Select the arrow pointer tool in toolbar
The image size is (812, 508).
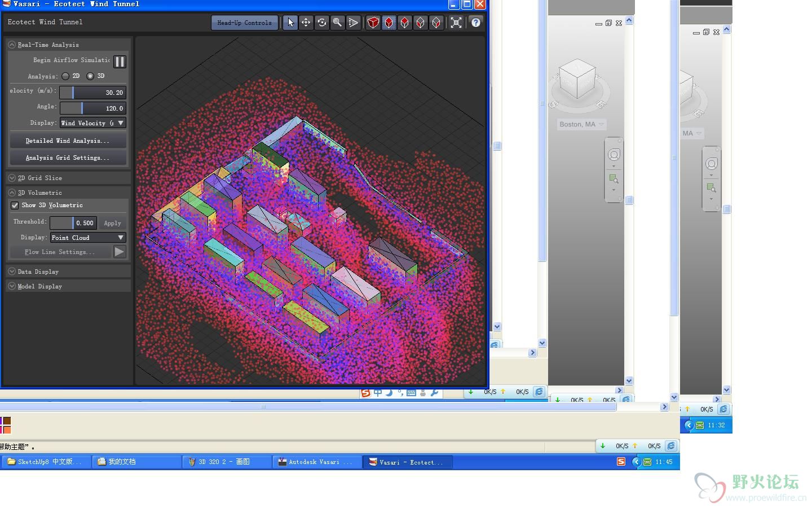click(290, 23)
